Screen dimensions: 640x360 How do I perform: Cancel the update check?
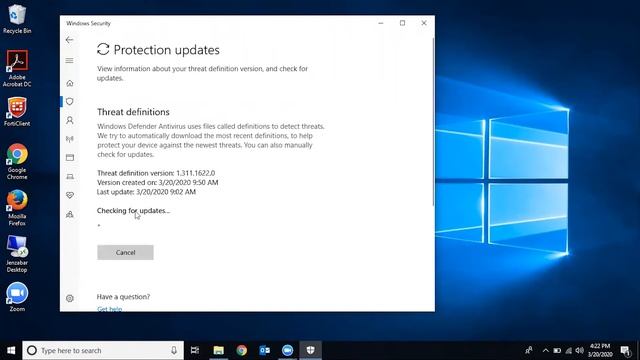(x=125, y=252)
